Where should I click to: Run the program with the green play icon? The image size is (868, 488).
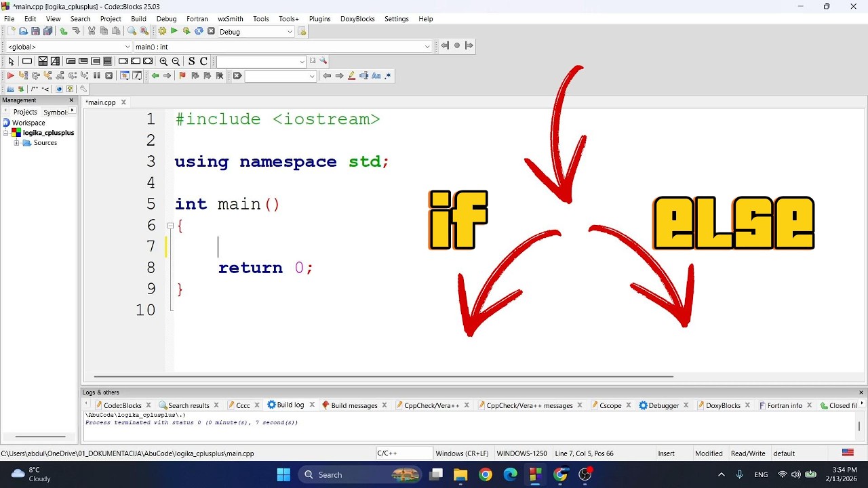click(x=174, y=32)
